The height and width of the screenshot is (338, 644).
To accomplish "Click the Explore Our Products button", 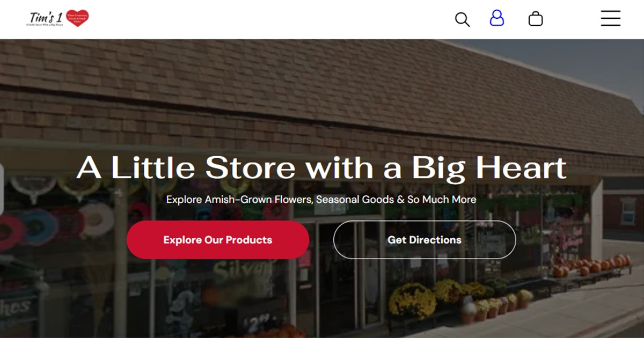I will [218, 240].
